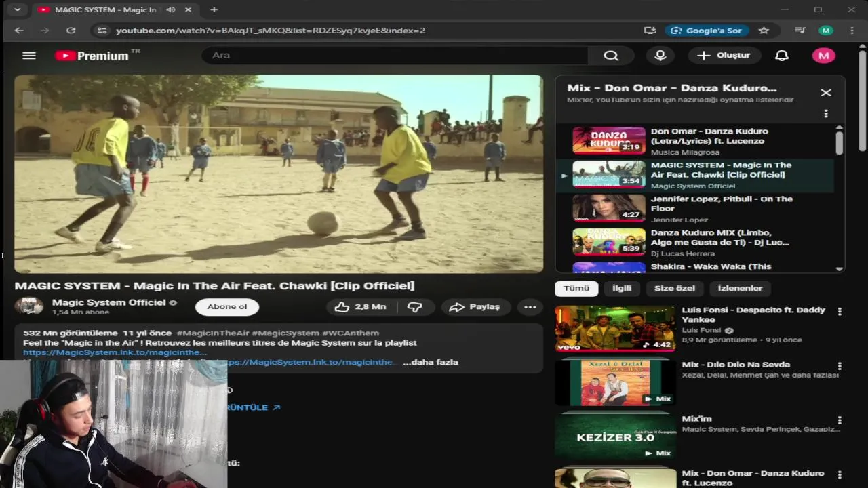The image size is (868, 488).
Task: Open Luis Fonsi Despacito thumbnail
Action: pos(615,329)
